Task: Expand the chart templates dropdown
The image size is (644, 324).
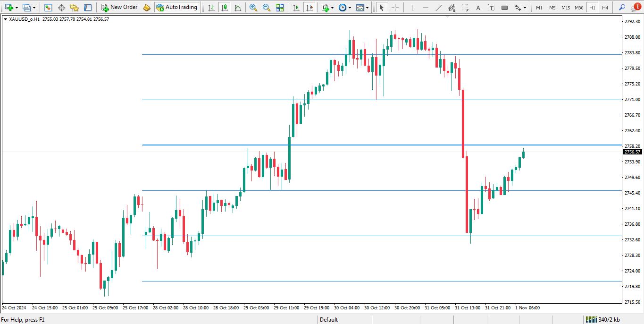Action: (368, 8)
